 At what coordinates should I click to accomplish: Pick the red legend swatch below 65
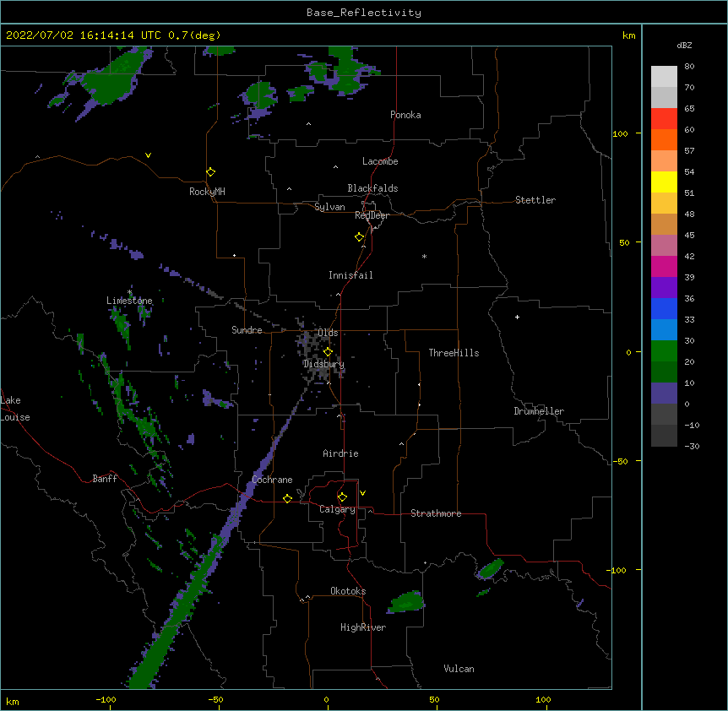[x=664, y=118]
